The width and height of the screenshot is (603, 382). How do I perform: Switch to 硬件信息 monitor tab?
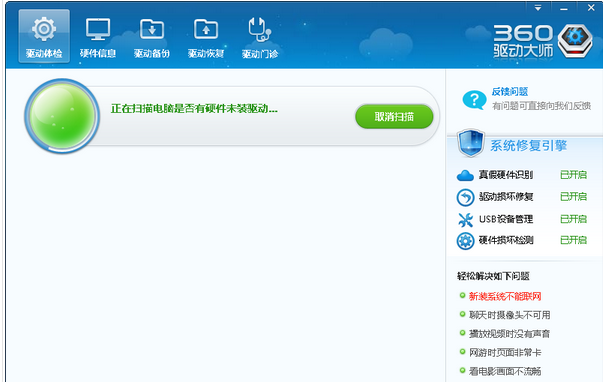click(x=98, y=37)
